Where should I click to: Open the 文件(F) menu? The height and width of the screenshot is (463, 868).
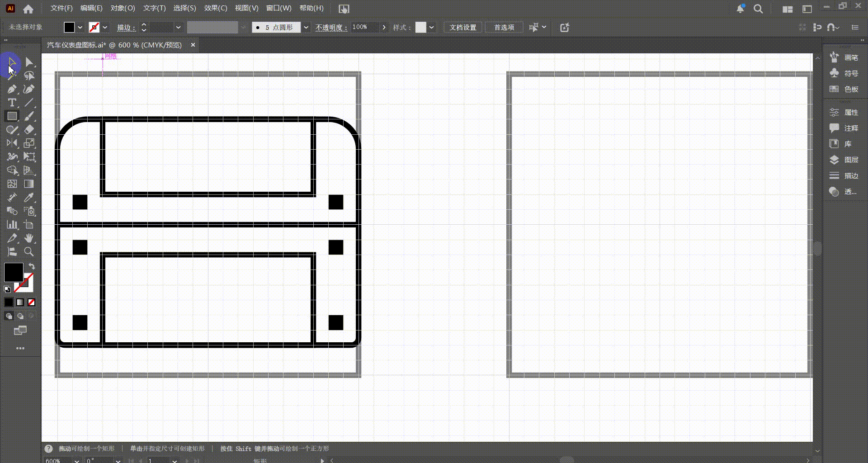click(61, 8)
